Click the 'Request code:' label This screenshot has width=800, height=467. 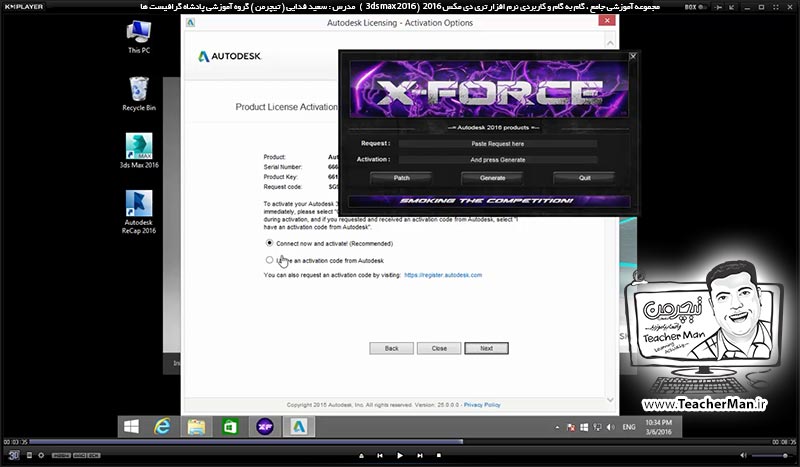point(283,187)
